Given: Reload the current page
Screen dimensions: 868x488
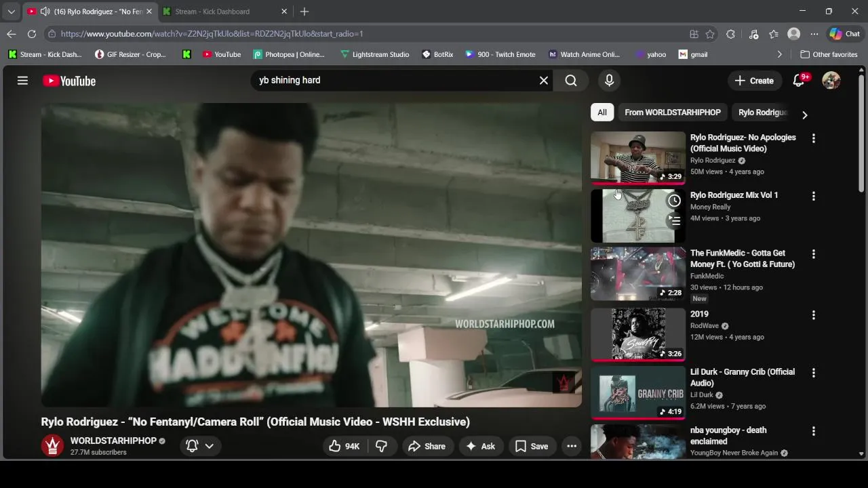Looking at the screenshot, I should [x=32, y=34].
